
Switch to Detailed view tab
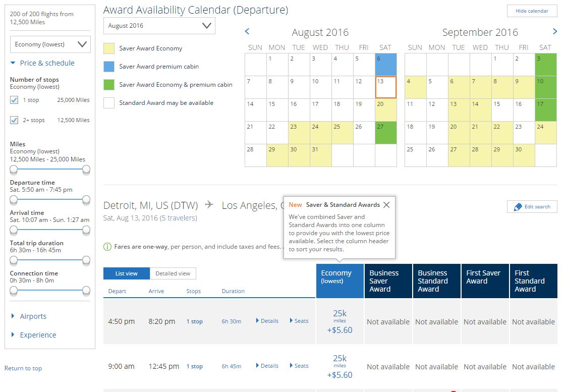point(173,273)
